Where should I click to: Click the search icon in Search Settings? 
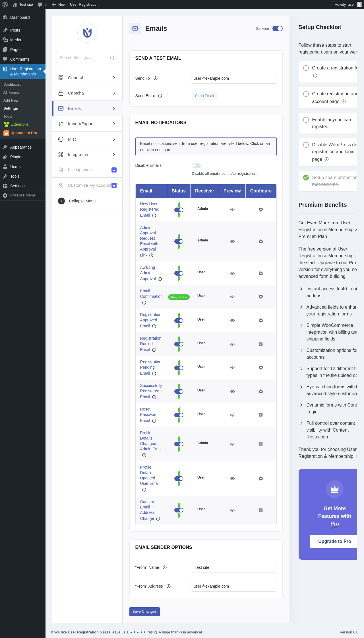112,58
